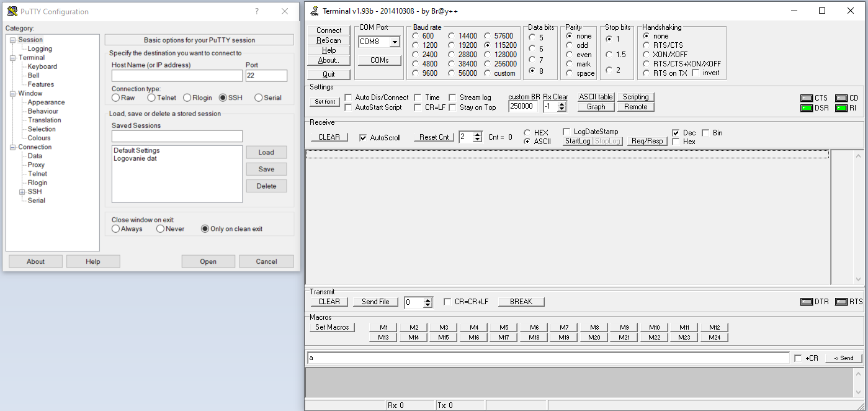
Task: Click the PuTTY title bar help question mark
Action: coord(257,11)
